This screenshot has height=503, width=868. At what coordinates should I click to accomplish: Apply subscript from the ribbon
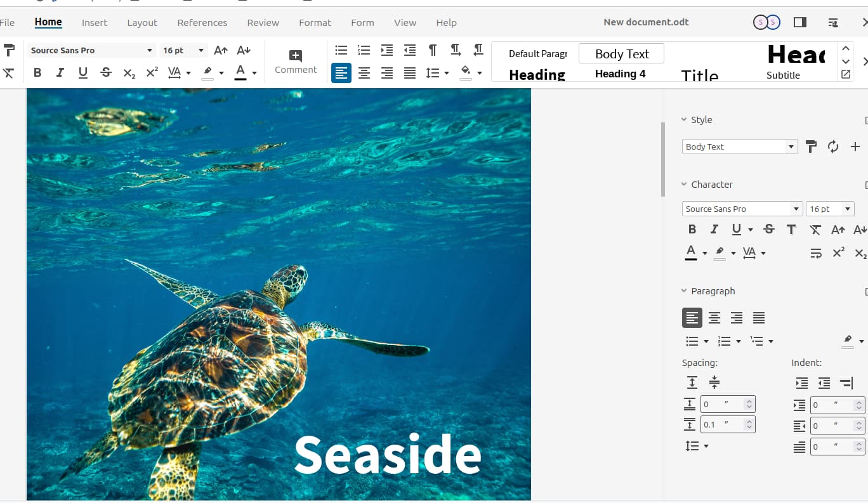[x=129, y=73]
